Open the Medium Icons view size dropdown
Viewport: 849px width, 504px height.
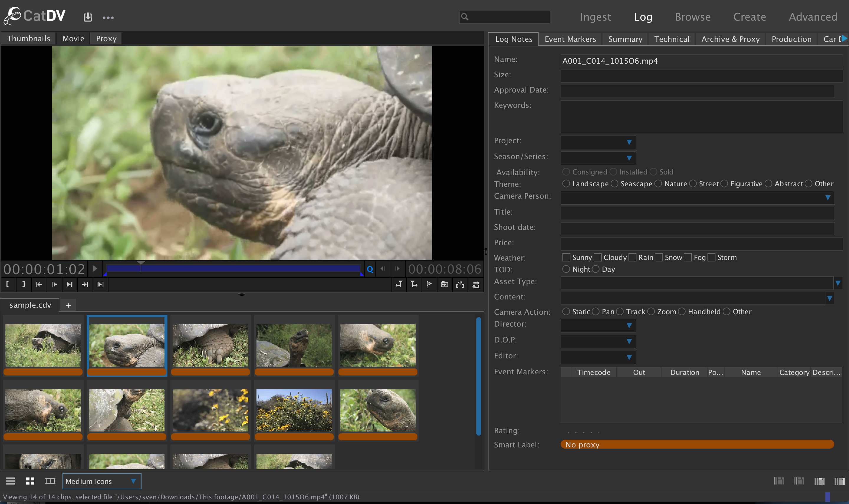(101, 481)
